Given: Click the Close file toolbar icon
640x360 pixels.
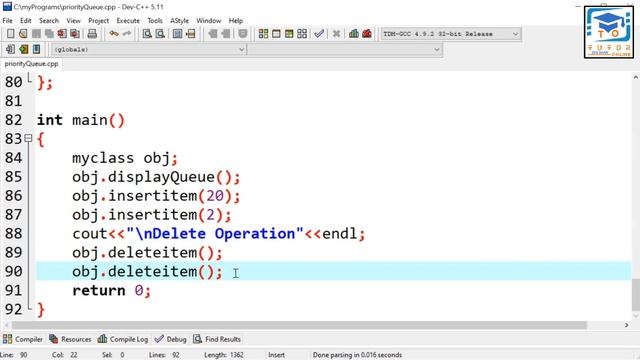Looking at the screenshot, I should coord(62,34).
